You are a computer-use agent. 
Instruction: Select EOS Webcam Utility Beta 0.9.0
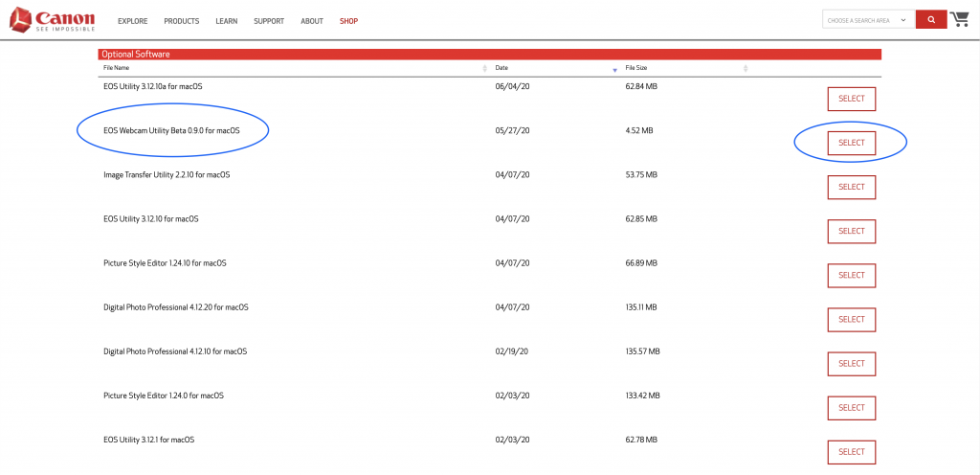coord(851,143)
